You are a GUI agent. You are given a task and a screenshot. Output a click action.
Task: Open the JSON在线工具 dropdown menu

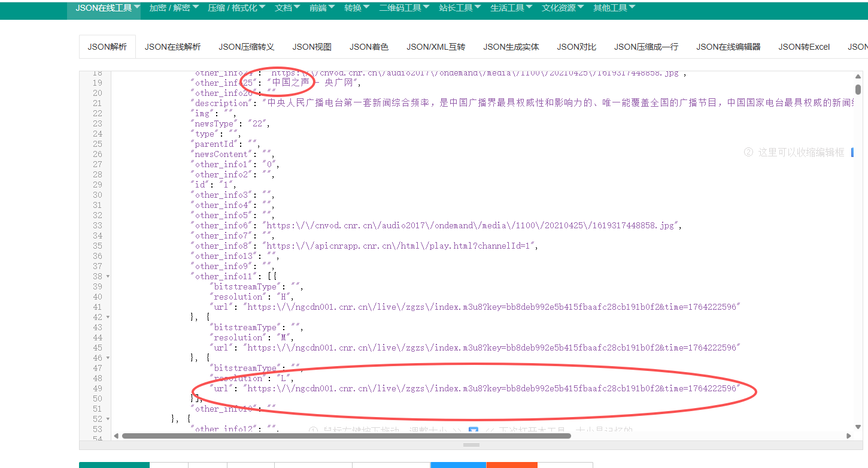pyautogui.click(x=104, y=8)
